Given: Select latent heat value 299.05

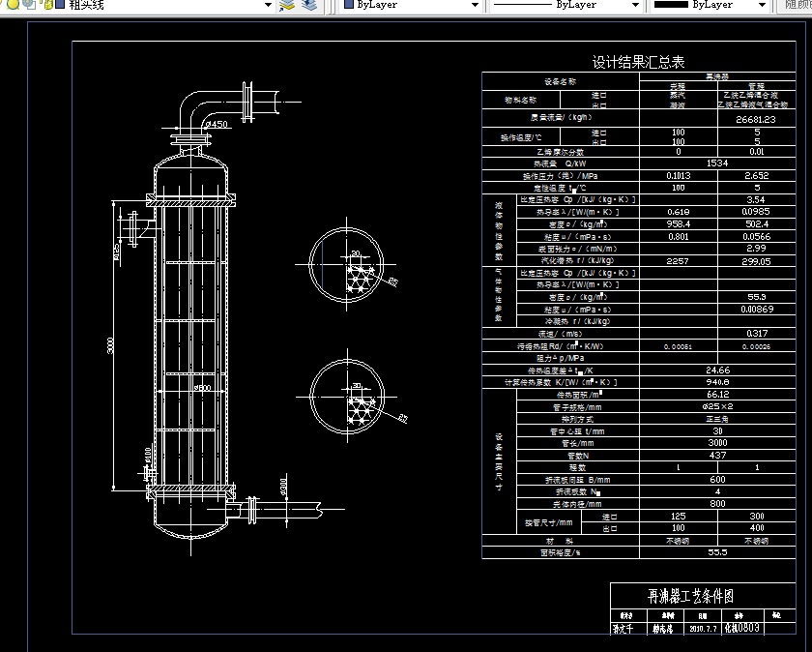Looking at the screenshot, I should pyautogui.click(x=756, y=261).
